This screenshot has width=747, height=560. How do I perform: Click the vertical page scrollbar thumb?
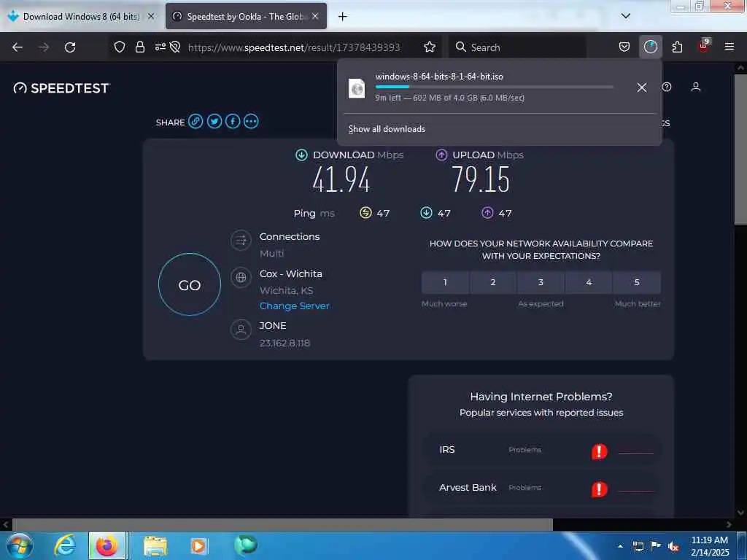(x=740, y=149)
